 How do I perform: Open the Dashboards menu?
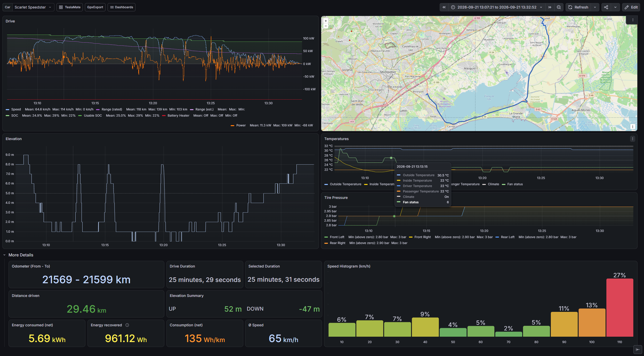point(122,7)
